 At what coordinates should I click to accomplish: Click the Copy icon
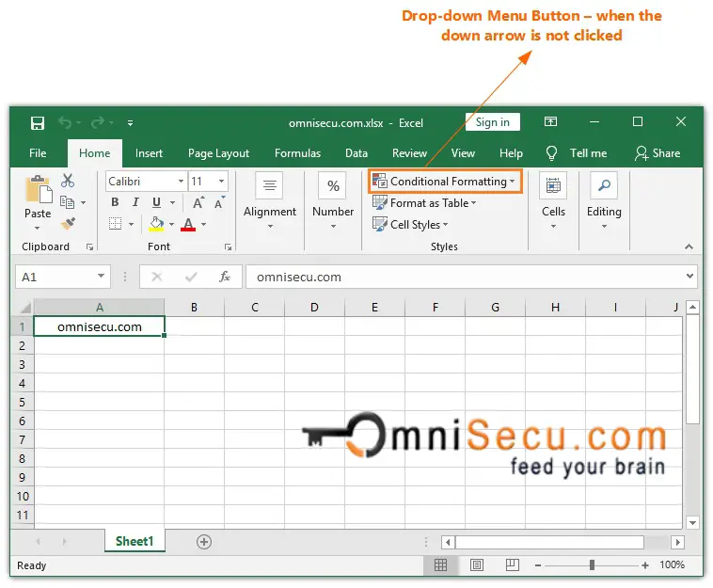point(68,202)
